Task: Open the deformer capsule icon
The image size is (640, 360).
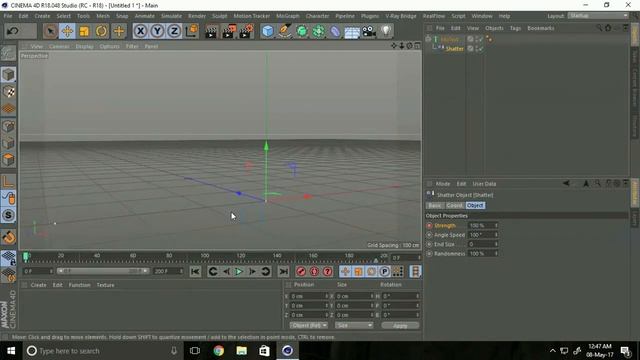Action: 335,31
